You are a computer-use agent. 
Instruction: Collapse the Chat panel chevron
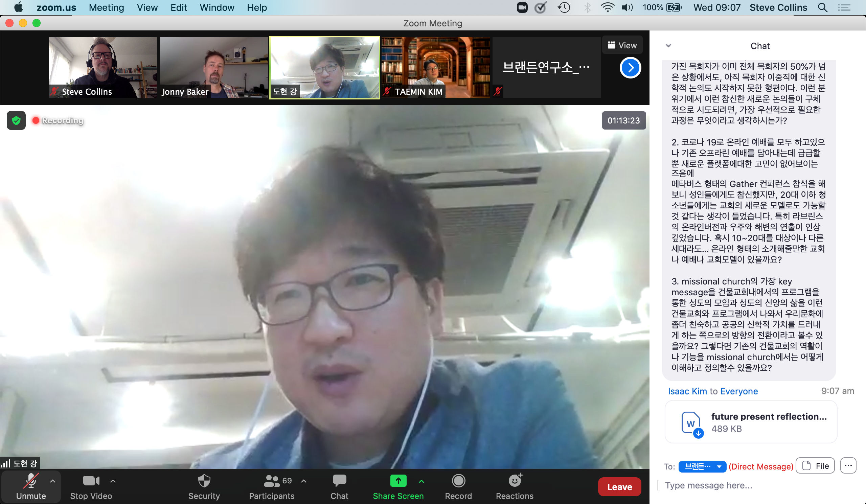(668, 46)
